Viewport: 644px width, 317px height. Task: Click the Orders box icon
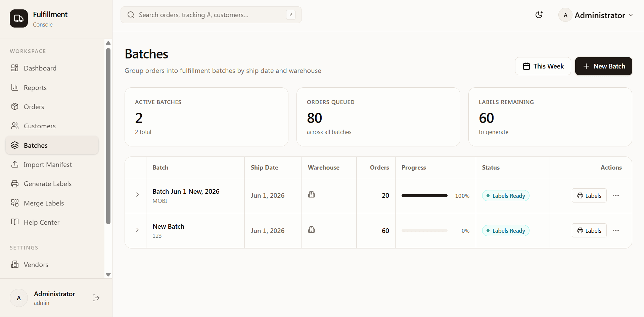(x=15, y=106)
